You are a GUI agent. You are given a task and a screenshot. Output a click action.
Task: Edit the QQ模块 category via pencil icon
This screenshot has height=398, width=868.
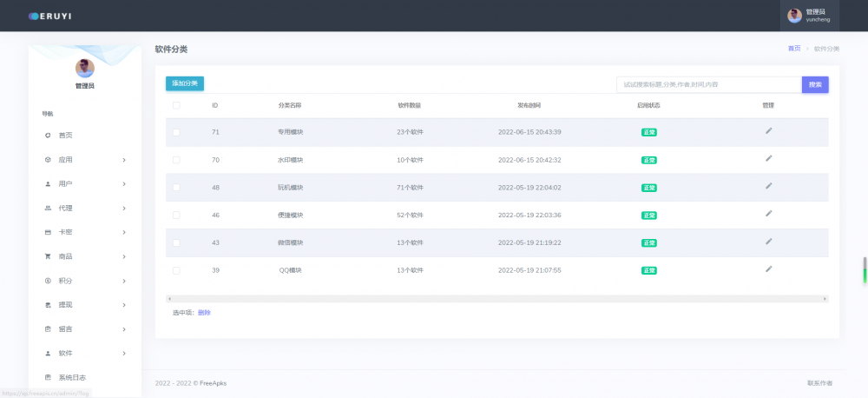[x=768, y=269]
